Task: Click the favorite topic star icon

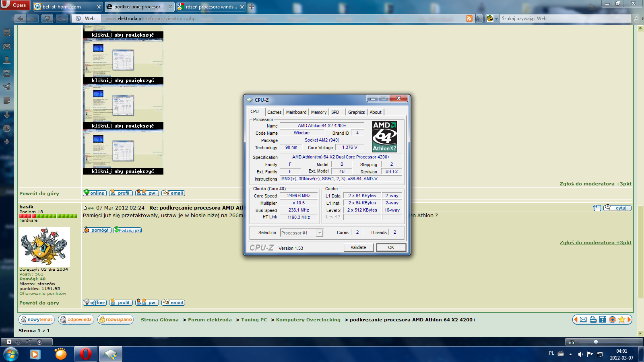Action: [x=622, y=319]
